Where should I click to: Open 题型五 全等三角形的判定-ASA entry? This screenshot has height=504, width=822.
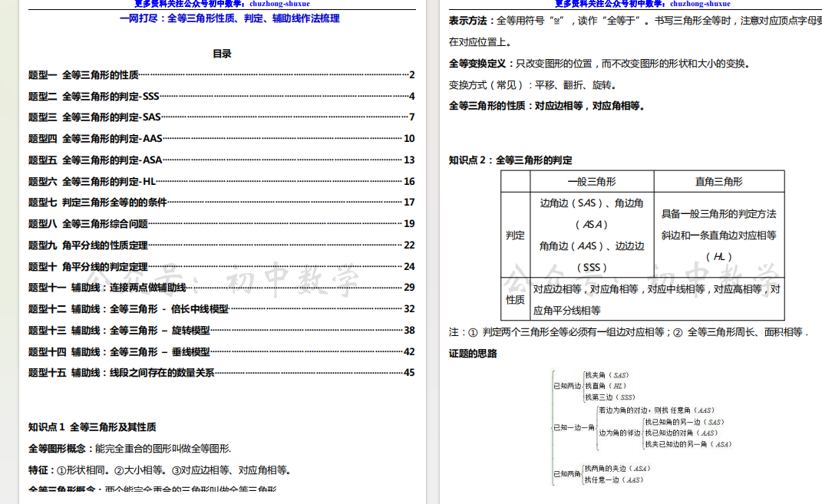(x=221, y=160)
